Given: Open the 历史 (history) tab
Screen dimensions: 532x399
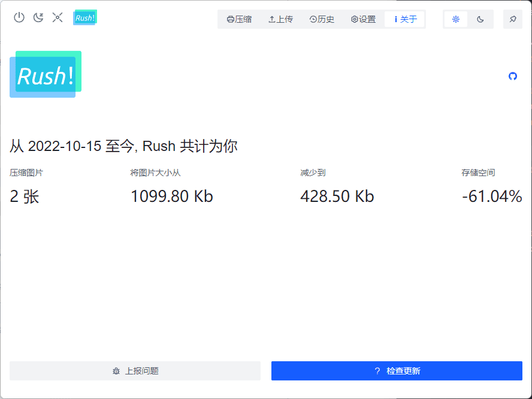Looking at the screenshot, I should (322, 19).
